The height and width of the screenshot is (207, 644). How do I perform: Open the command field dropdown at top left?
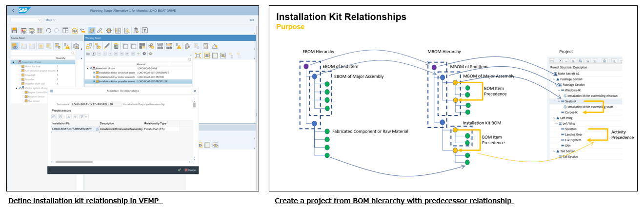pyautogui.click(x=39, y=20)
